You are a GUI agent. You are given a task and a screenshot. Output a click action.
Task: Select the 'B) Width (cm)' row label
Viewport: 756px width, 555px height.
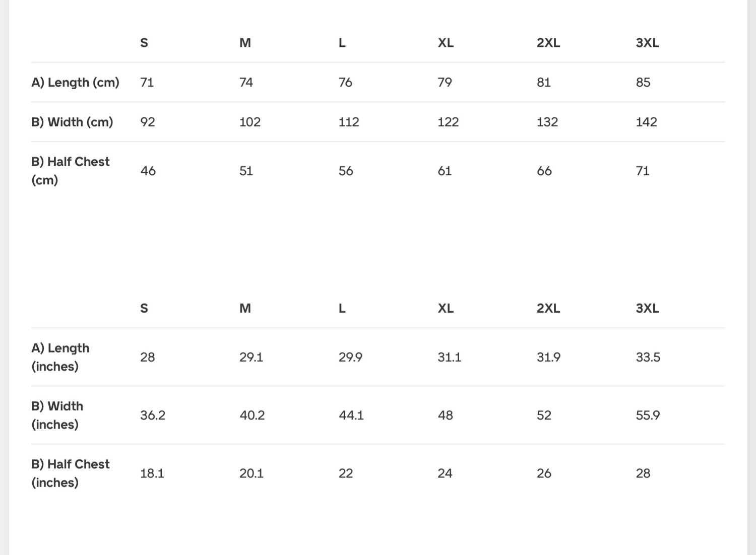(72, 122)
